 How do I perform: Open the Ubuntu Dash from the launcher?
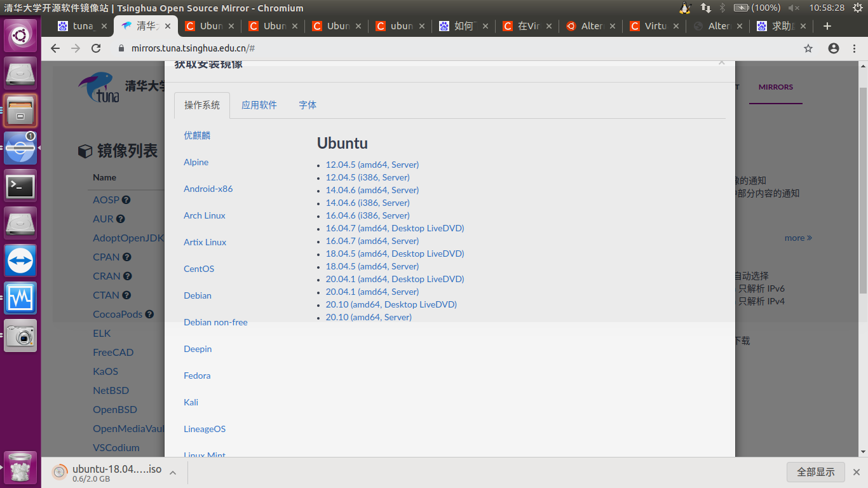(20, 36)
